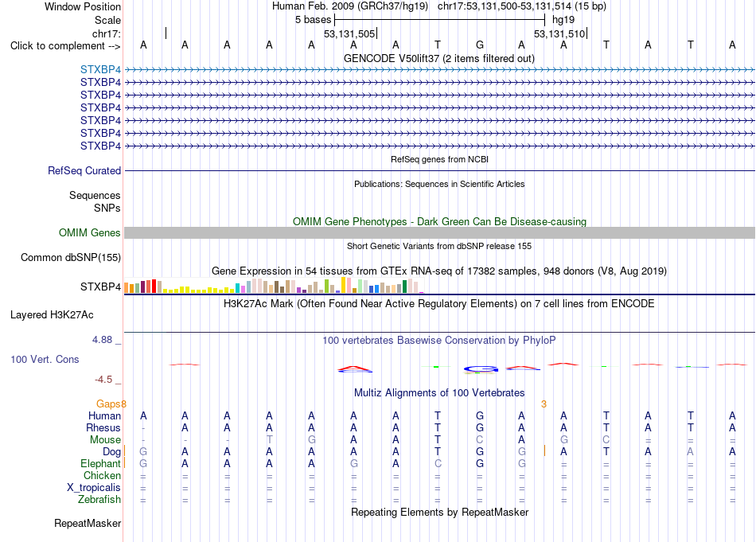Click the Short Genetic Variants dbSNP title
756x542 pixels.
click(x=439, y=246)
